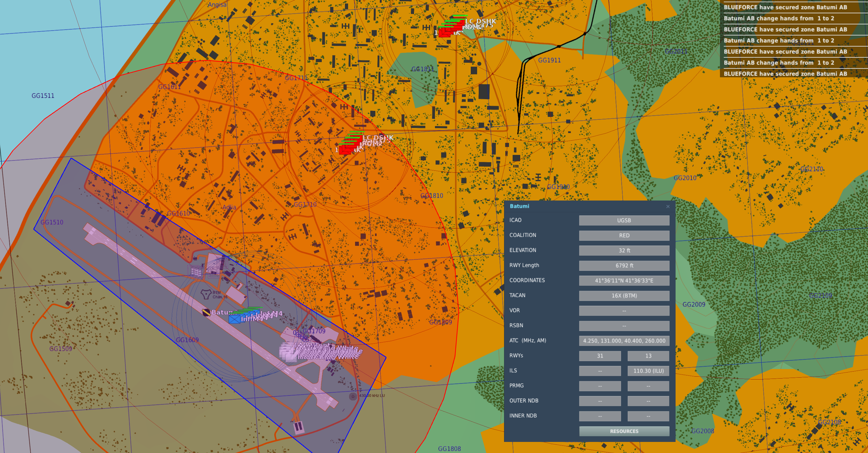Close the Batumi airfield info panel
The width and height of the screenshot is (868, 453).
coord(668,207)
